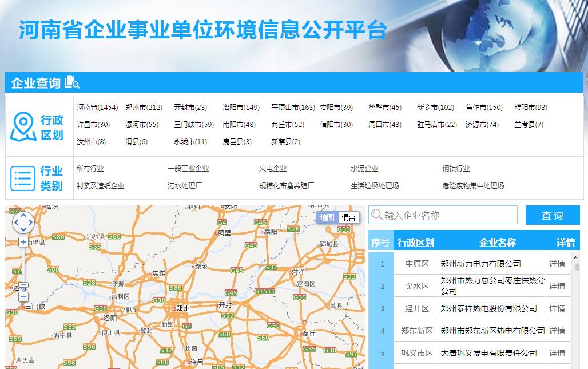Viewport: 588px width, 369px height.
Task: Switch map to 地图 standard view
Action: (x=327, y=217)
